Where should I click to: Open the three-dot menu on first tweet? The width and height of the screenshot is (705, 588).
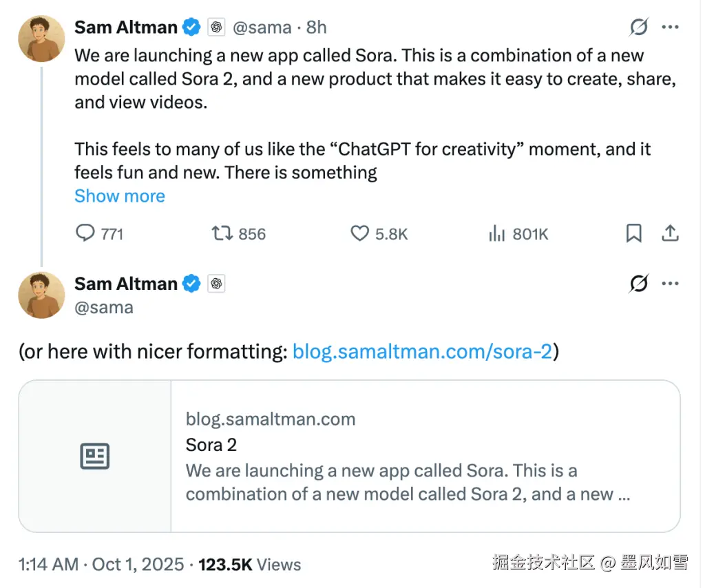point(671,28)
